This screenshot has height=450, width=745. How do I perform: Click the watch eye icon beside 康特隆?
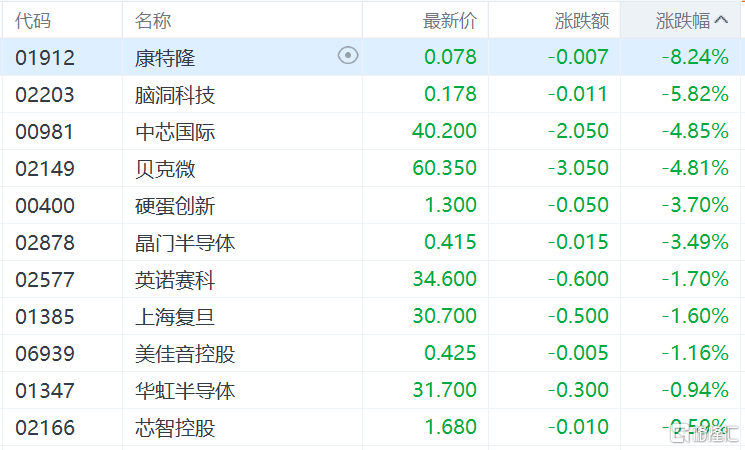click(x=348, y=56)
